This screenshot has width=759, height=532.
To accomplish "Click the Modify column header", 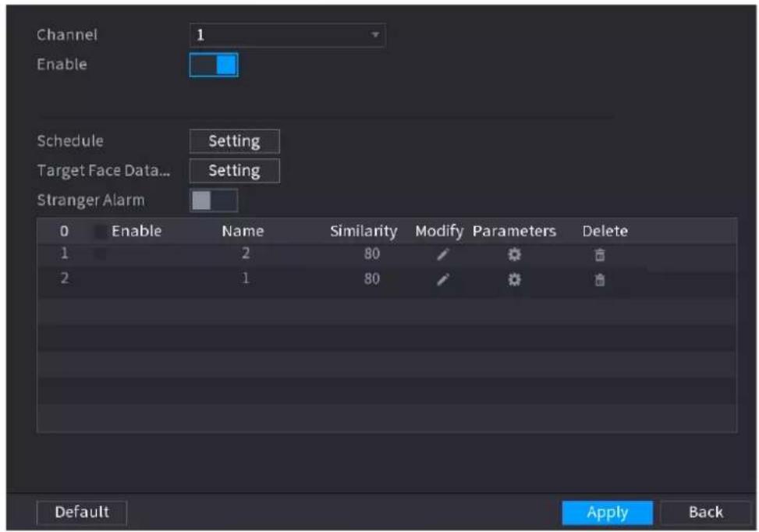I will (x=439, y=232).
